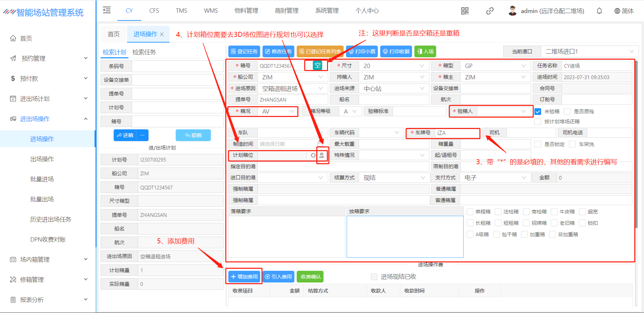Open the QR code icon in header
Screen dimensions: 644x313
point(465,11)
